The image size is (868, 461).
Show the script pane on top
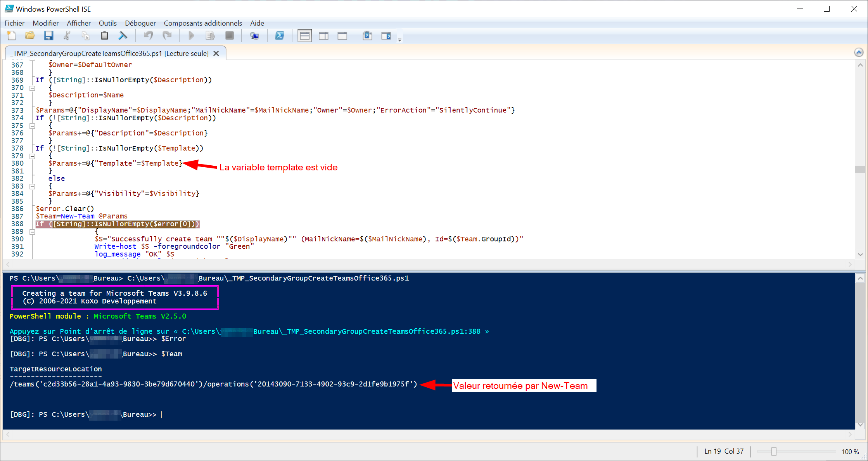[x=305, y=36]
